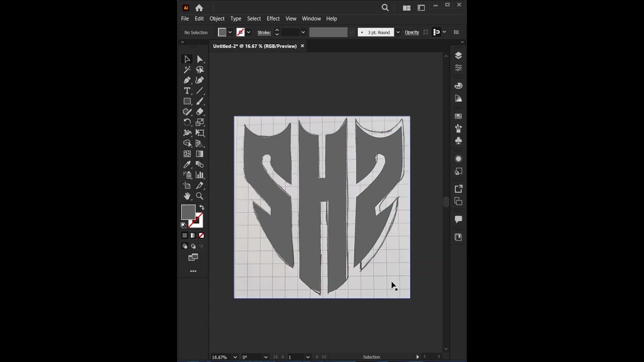Go to the Home screen

click(x=199, y=8)
